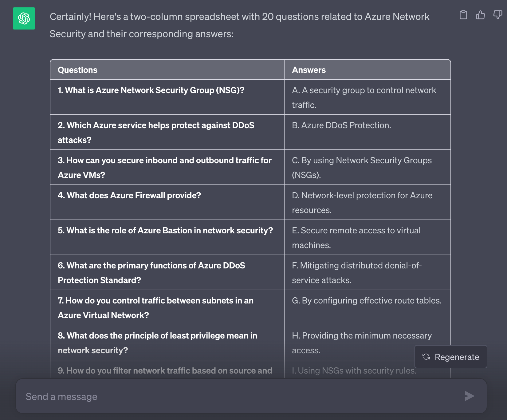This screenshot has width=507, height=420.
Task: Click the green ChatGPT avatar icon
Action: (24, 18)
